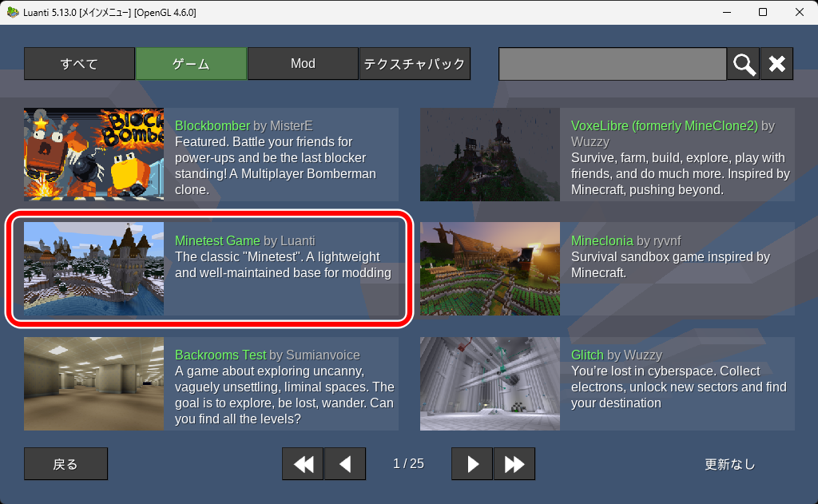Show the テクスチャパック tab
Viewport: 818px width, 504px height.
pyautogui.click(x=415, y=64)
